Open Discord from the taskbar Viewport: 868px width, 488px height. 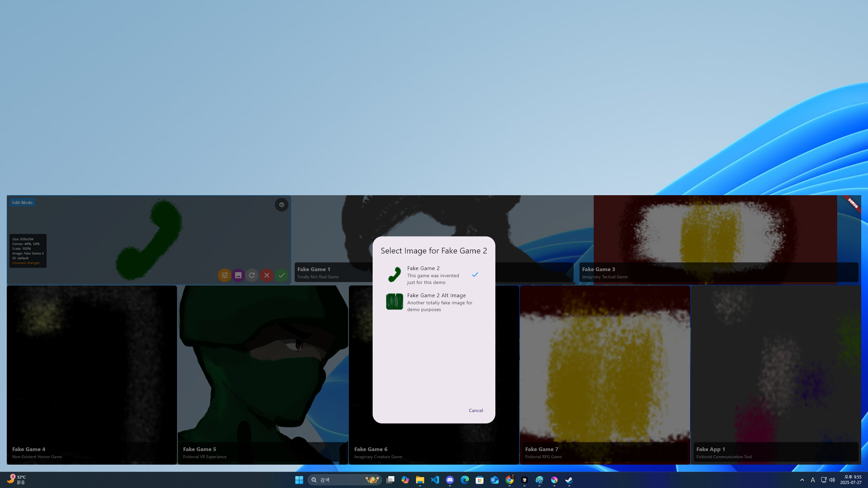coord(450,480)
